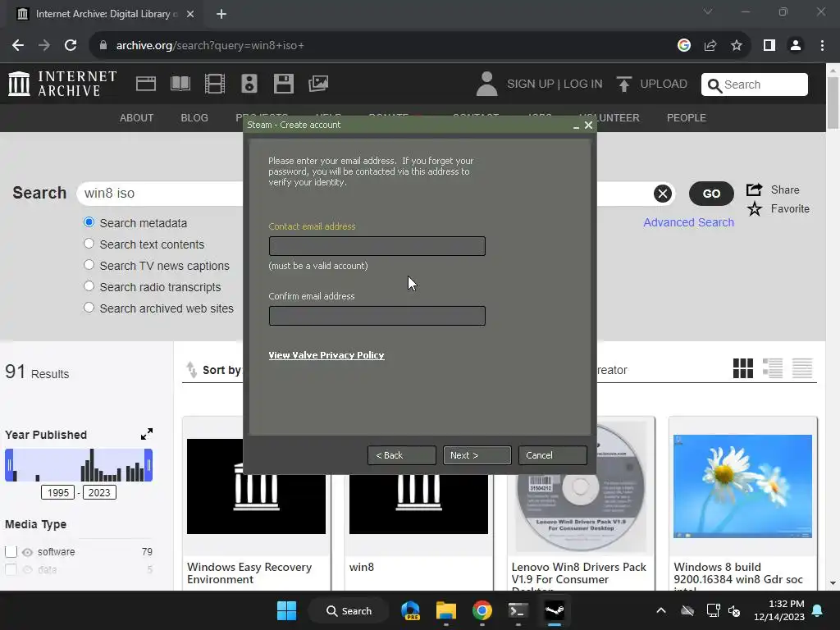Click the Share icon on search page

755,189
